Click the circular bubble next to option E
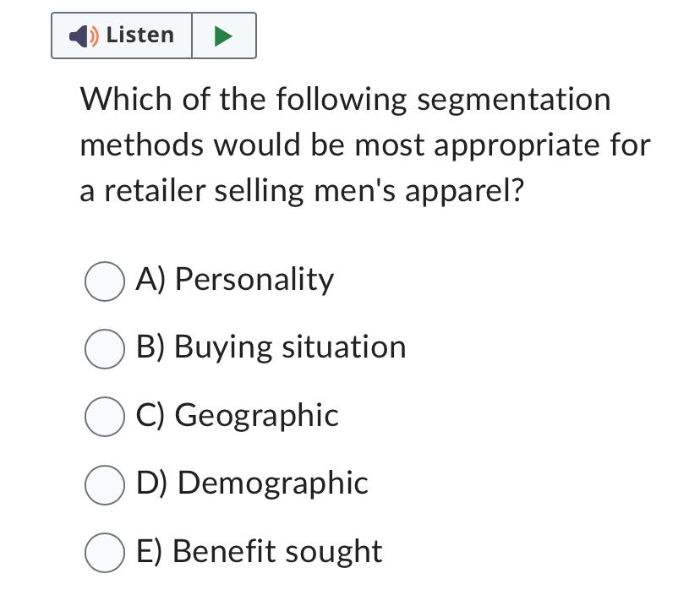This screenshot has width=700, height=601. tap(104, 552)
